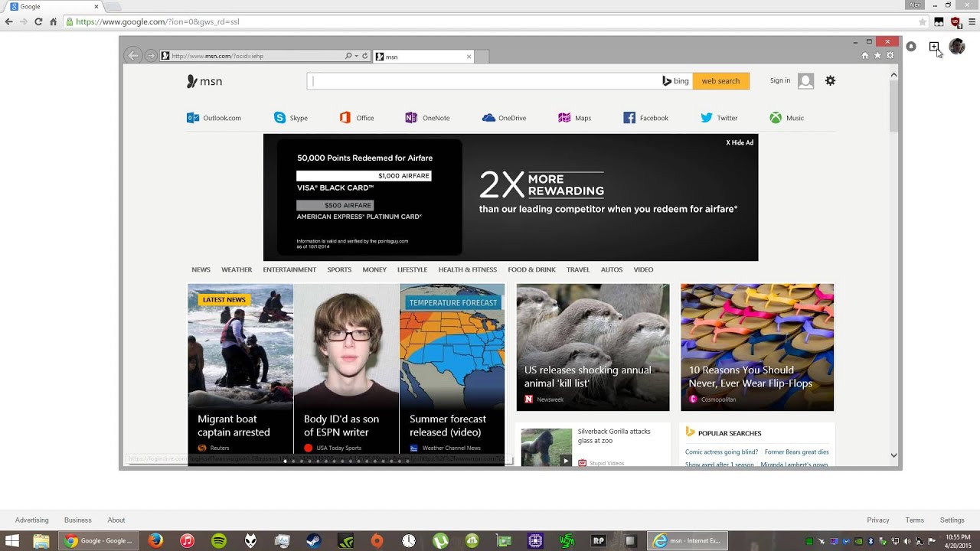Hide the ad with X Hide Ad
Viewport: 980px width, 551px height.
coord(740,142)
